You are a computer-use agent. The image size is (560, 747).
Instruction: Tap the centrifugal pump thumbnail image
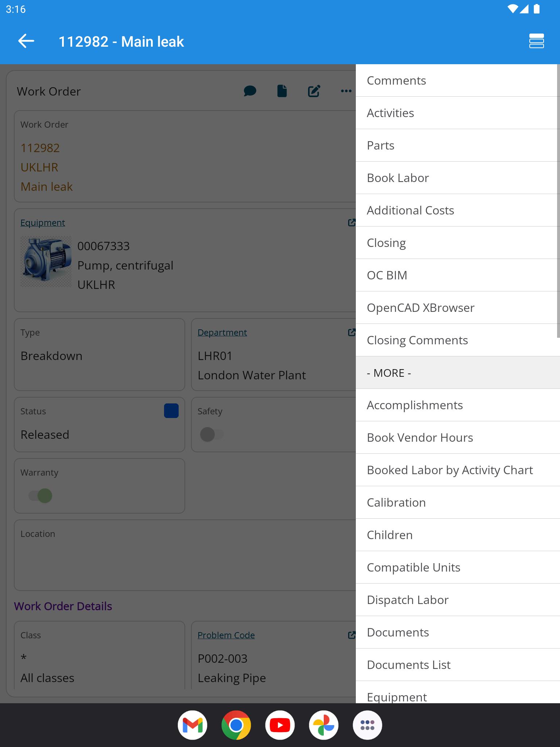pyautogui.click(x=46, y=261)
